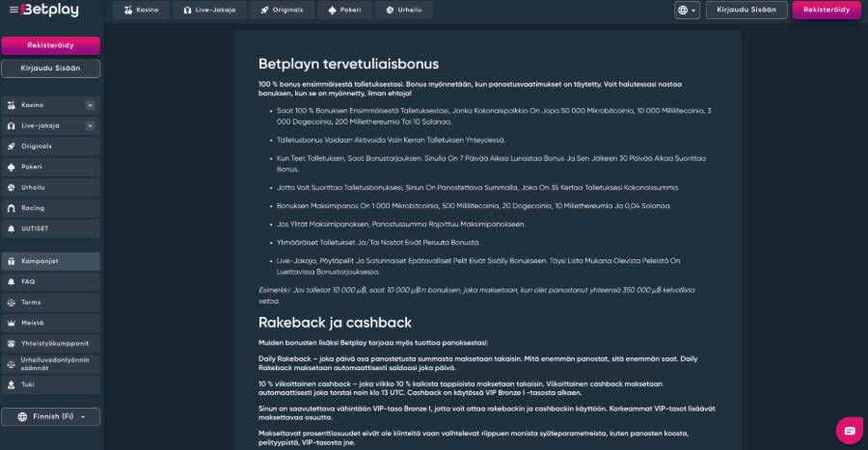The width and height of the screenshot is (868, 450).
Task: Click the Meistä crown icon
Action: coord(11,323)
